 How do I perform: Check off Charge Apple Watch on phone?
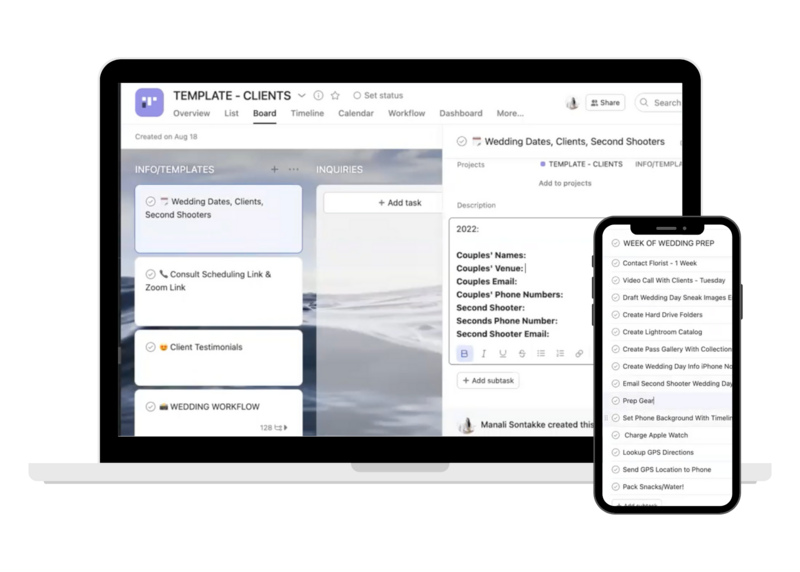pyautogui.click(x=616, y=435)
